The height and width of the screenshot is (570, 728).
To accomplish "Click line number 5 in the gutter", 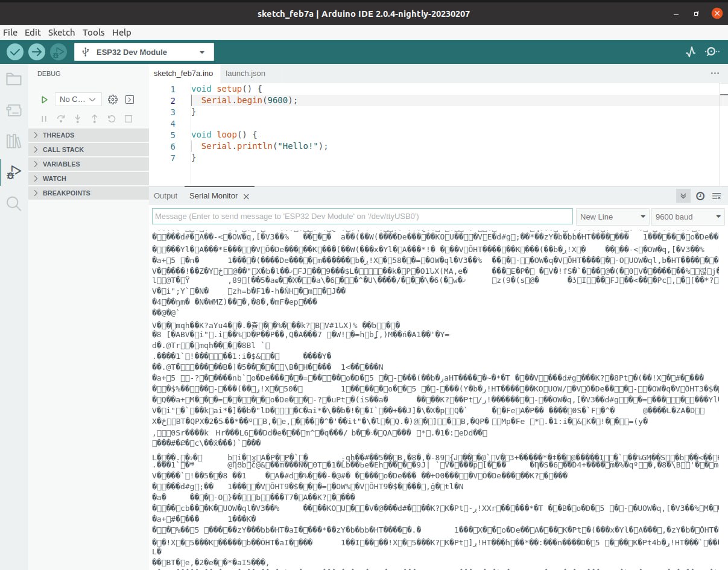I will [x=173, y=135].
